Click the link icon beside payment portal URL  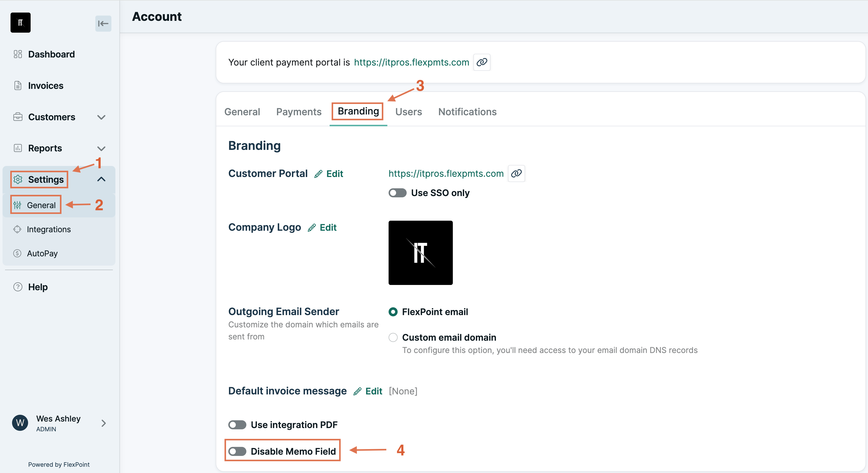click(x=481, y=62)
